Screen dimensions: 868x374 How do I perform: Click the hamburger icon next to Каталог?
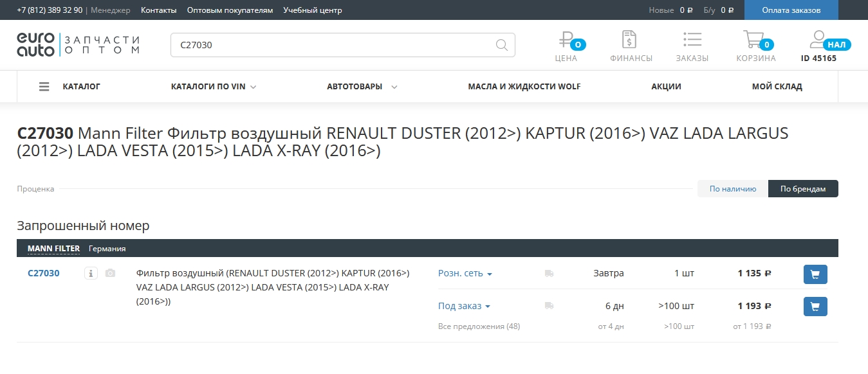(44, 87)
